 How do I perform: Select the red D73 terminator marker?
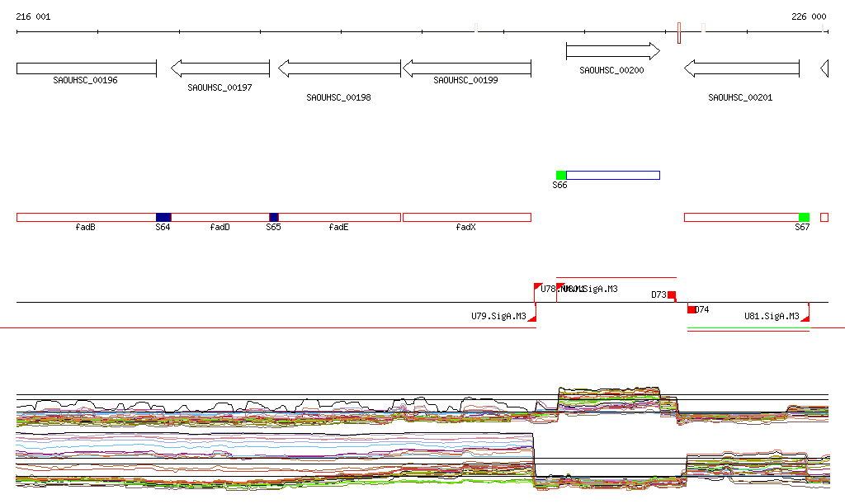pyautogui.click(x=672, y=295)
